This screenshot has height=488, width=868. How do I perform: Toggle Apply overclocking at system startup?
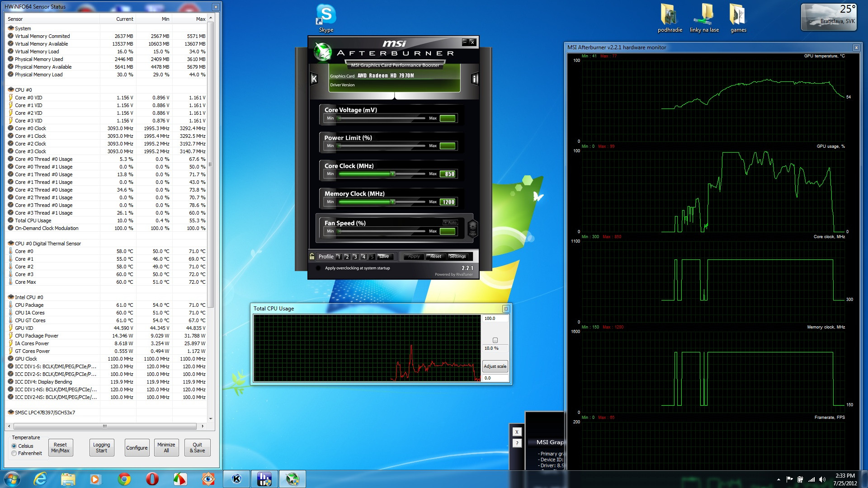tap(318, 268)
